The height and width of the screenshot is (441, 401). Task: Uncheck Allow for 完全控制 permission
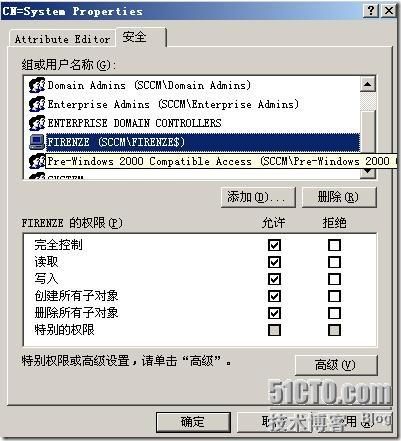point(274,245)
